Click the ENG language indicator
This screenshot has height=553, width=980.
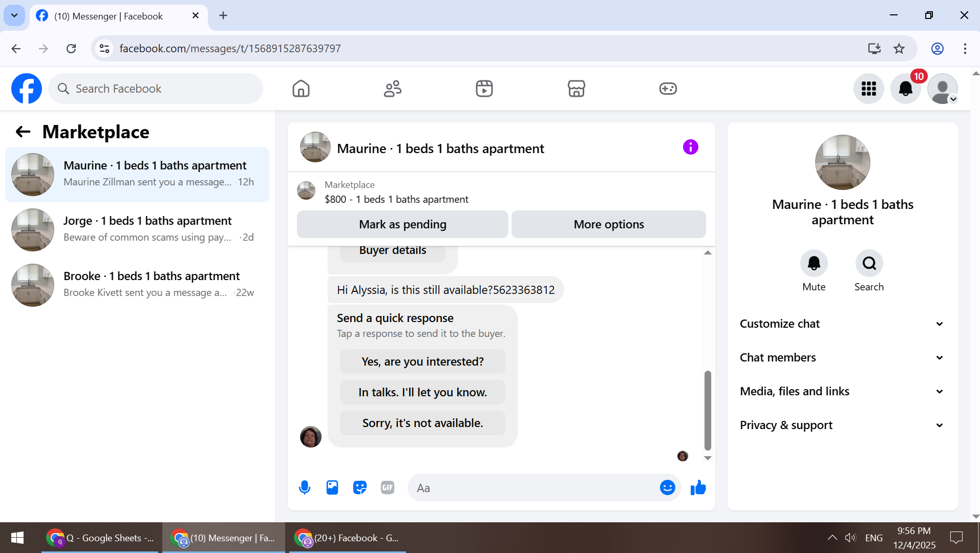[x=874, y=538]
